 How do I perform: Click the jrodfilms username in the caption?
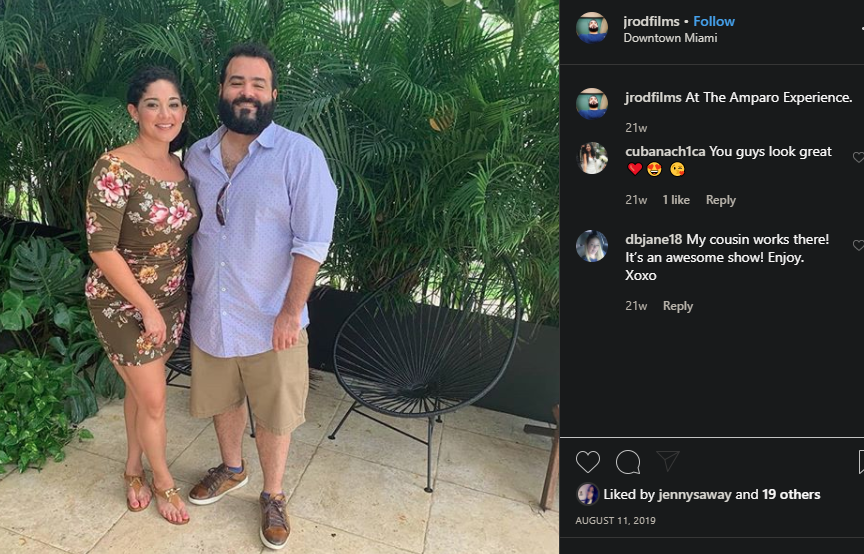point(653,98)
